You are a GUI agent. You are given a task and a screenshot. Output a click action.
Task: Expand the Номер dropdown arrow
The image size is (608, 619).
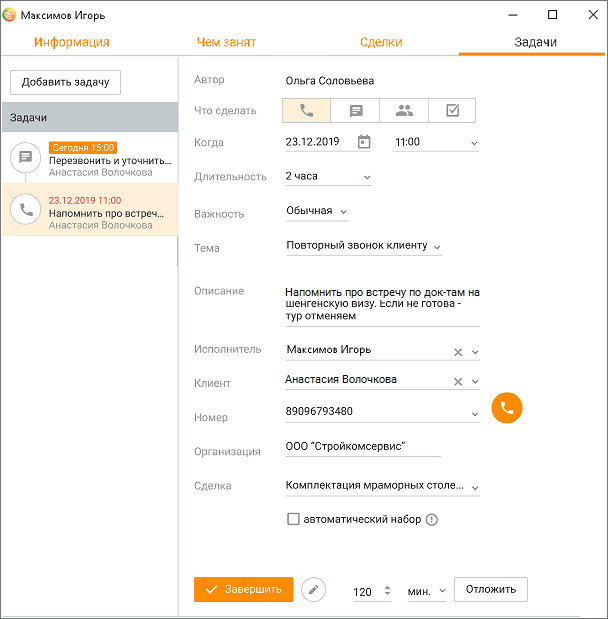pos(475,414)
